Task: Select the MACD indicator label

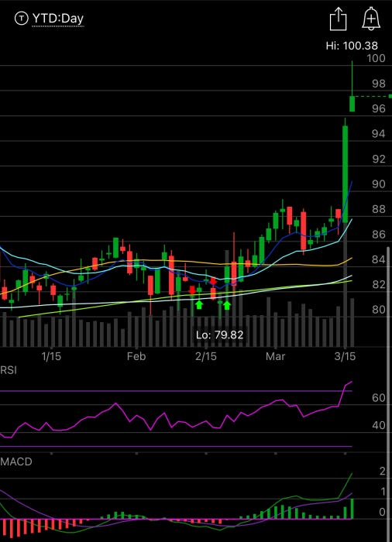Action: [x=16, y=461]
